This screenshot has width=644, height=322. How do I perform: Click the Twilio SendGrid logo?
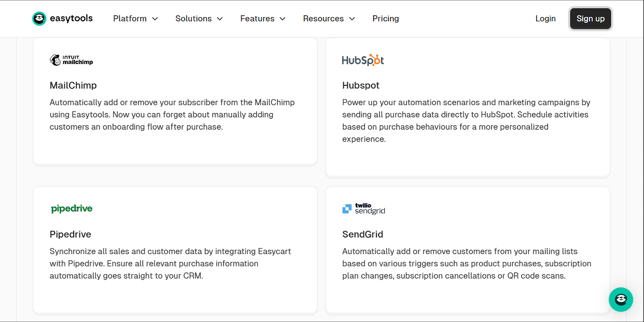[x=363, y=208]
